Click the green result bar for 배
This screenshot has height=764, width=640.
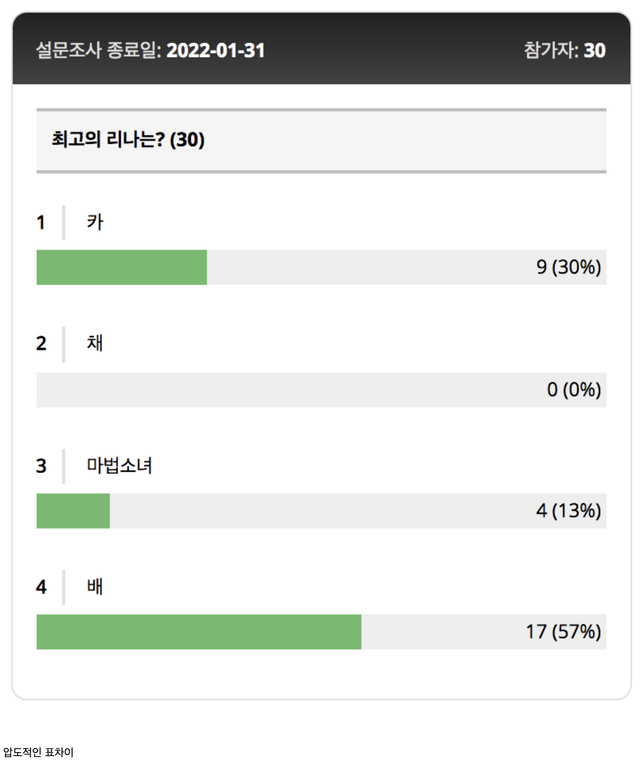pyautogui.click(x=198, y=632)
